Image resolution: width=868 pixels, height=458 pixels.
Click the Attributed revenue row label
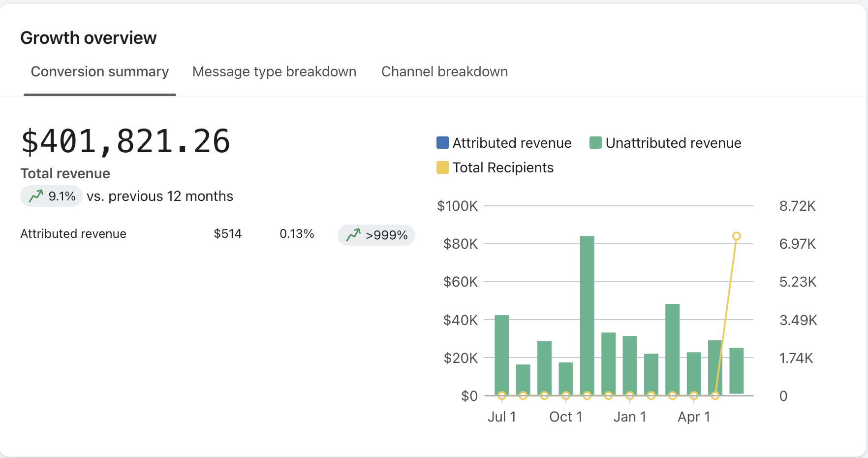[73, 233]
